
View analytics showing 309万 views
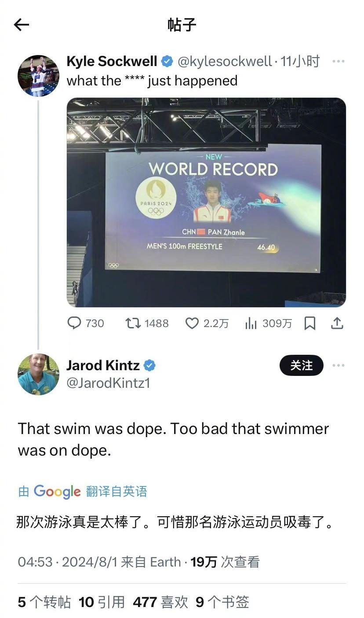268,324
